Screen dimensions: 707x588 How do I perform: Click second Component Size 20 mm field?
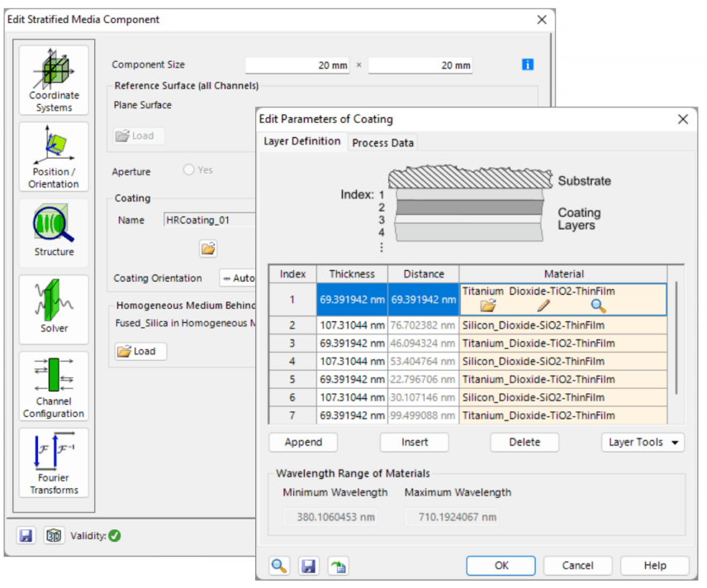[420, 65]
